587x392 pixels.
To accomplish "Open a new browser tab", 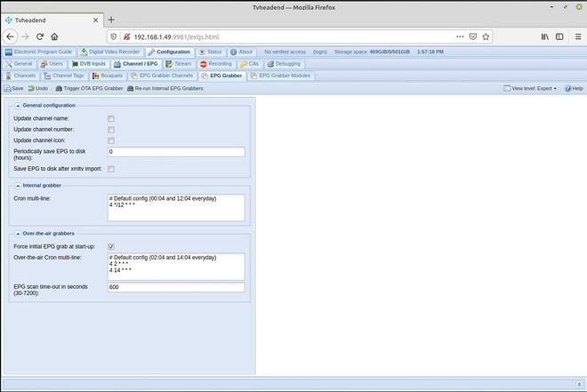I will 111,20.
